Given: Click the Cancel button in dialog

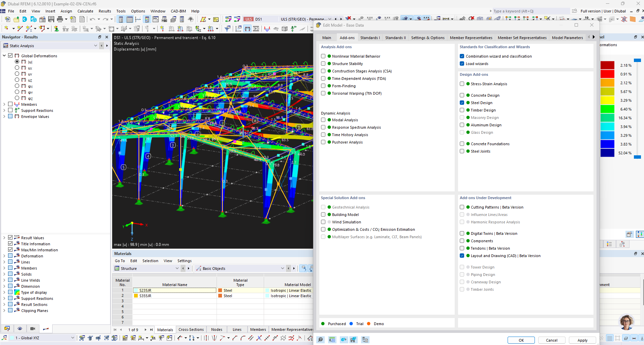Looking at the screenshot, I should [551, 340].
